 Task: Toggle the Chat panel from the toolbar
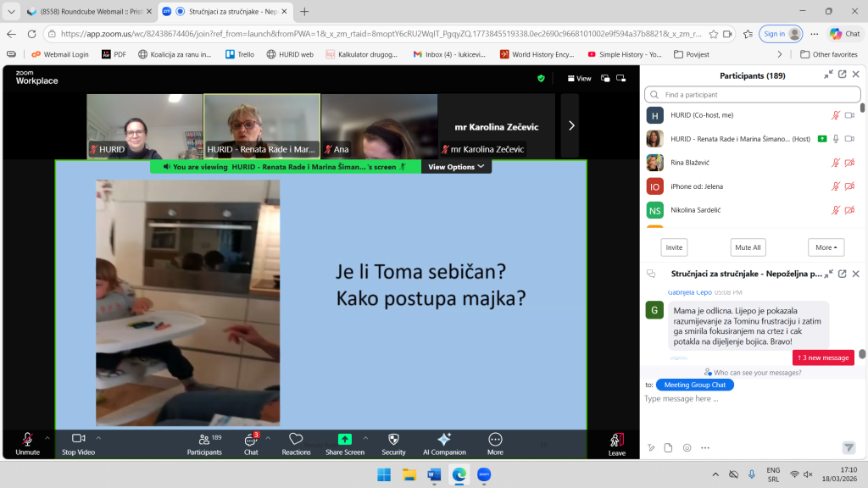click(x=251, y=443)
